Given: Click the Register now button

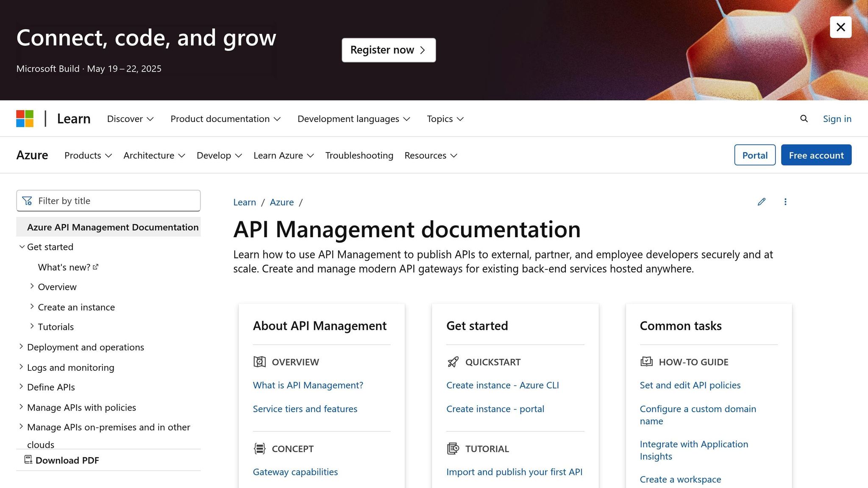Looking at the screenshot, I should [388, 50].
